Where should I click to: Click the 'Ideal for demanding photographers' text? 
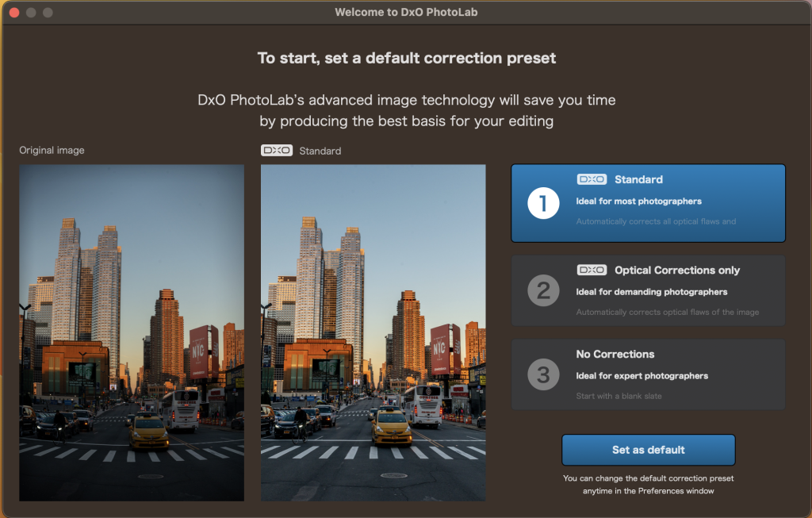(x=652, y=292)
